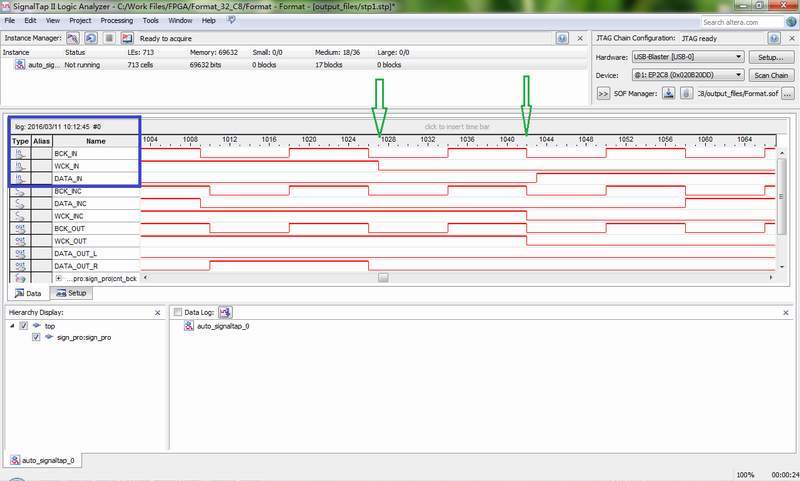Click the Run Analysis icon in Instance Manager
800x481 pixels.
click(72, 38)
